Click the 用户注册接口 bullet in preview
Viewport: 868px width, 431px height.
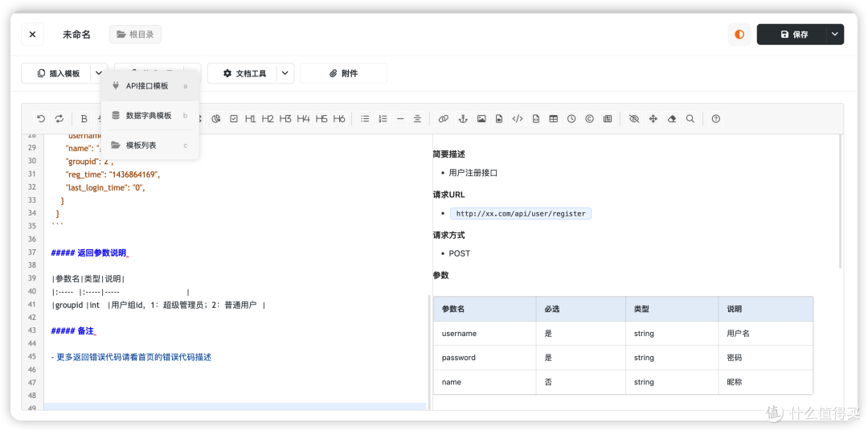(x=473, y=173)
